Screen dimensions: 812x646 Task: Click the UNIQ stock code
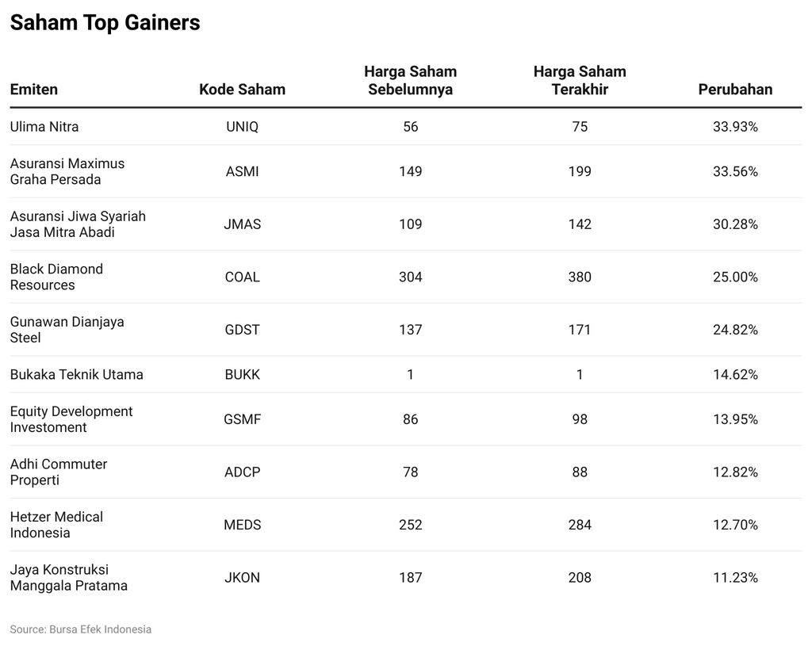242,127
